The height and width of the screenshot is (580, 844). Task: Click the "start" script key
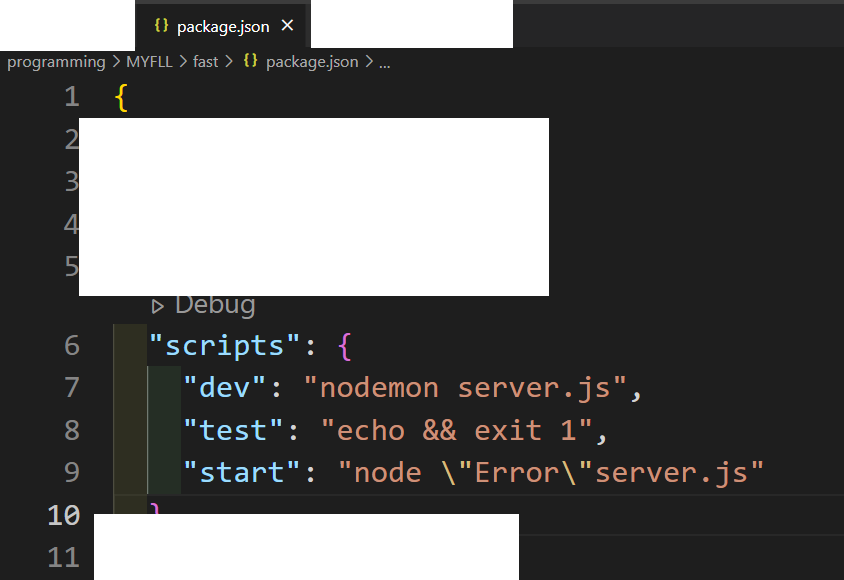(242, 472)
